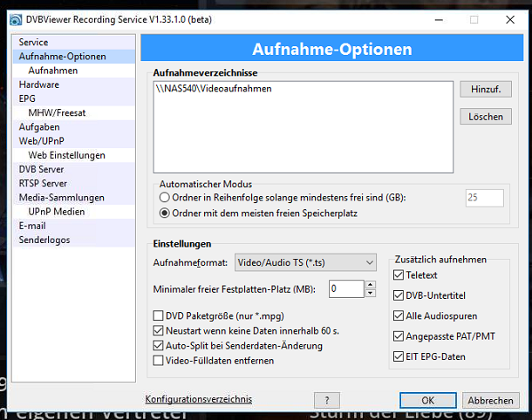Open the EPG settings page
532x420 pixels.
(x=73, y=98)
